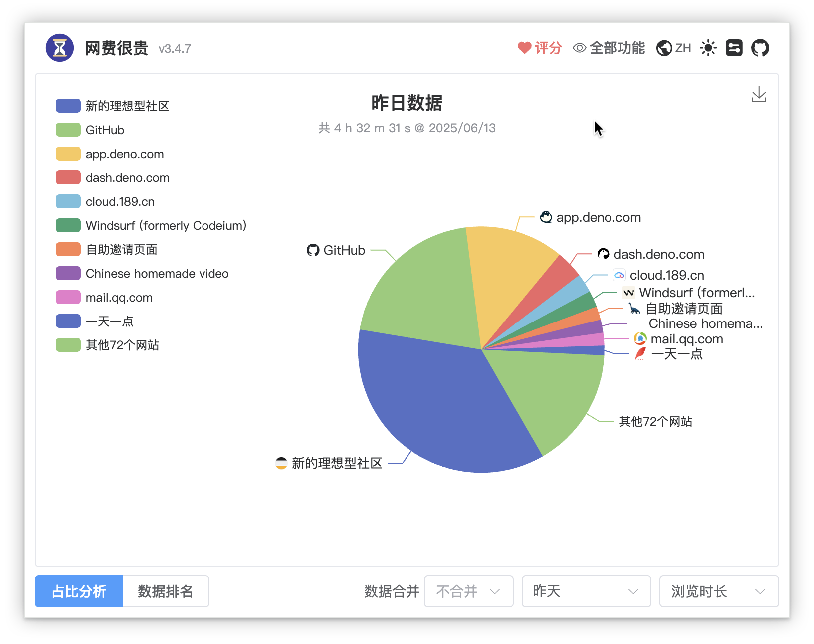Toggle the mail.qq.com legend swatch
The image size is (814, 644).
68,297
